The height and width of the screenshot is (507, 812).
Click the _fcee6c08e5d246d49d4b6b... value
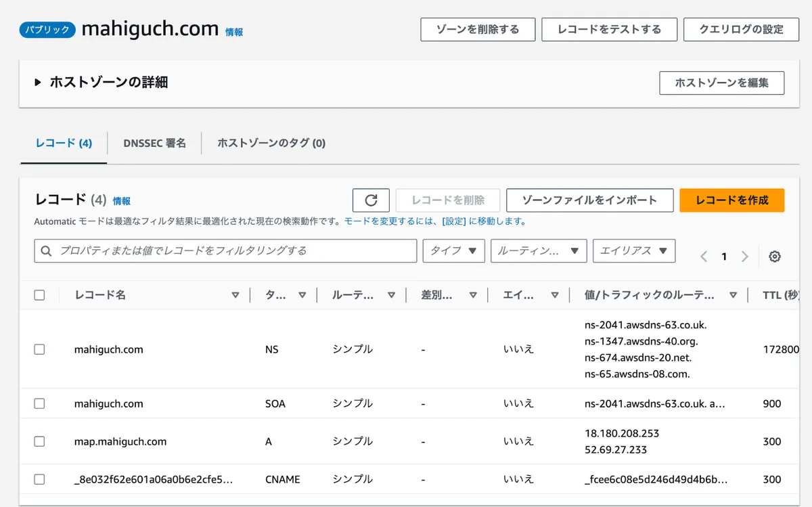click(x=656, y=479)
